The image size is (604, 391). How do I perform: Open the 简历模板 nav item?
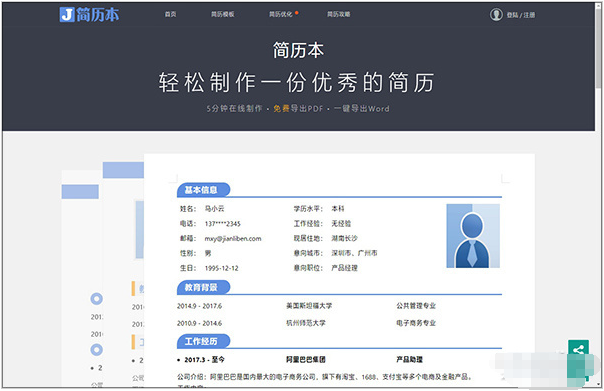(x=222, y=14)
